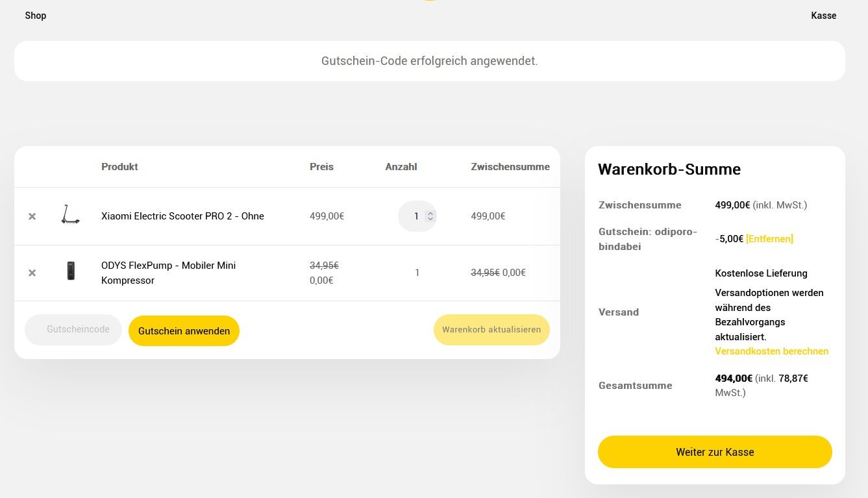
Task: Click the coupon discount -5,00€ value
Action: pos(729,239)
